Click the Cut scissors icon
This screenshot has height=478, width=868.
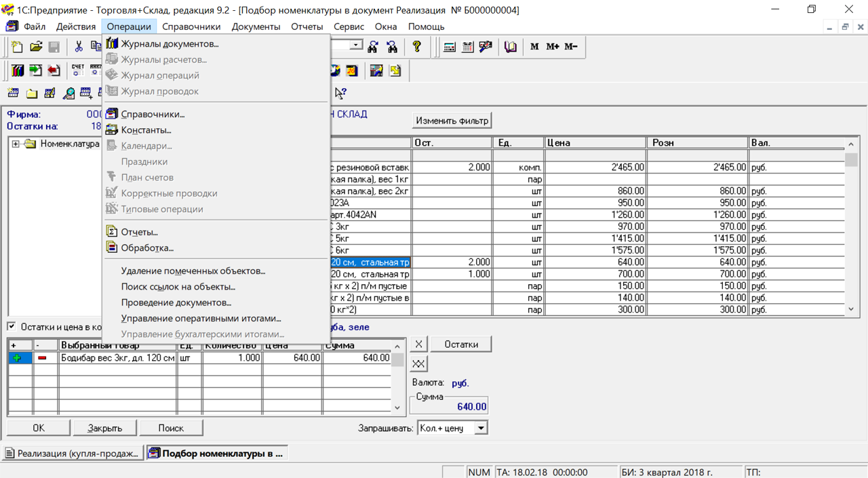[79, 47]
